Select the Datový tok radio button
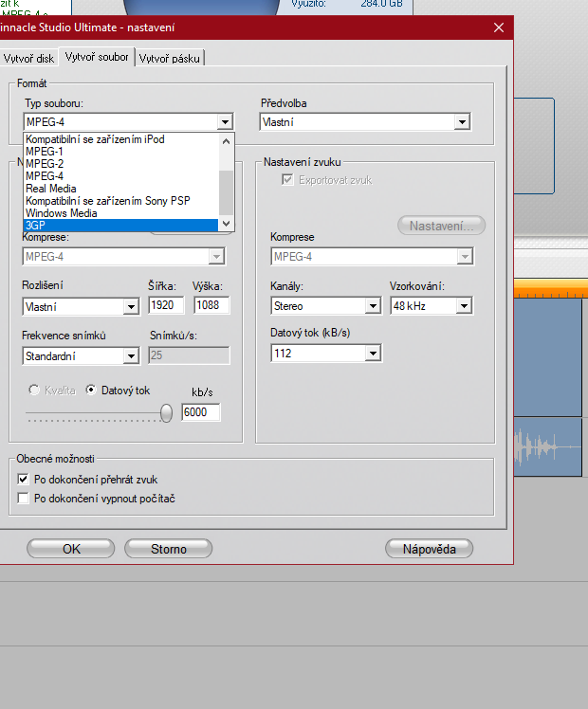 tap(92, 390)
